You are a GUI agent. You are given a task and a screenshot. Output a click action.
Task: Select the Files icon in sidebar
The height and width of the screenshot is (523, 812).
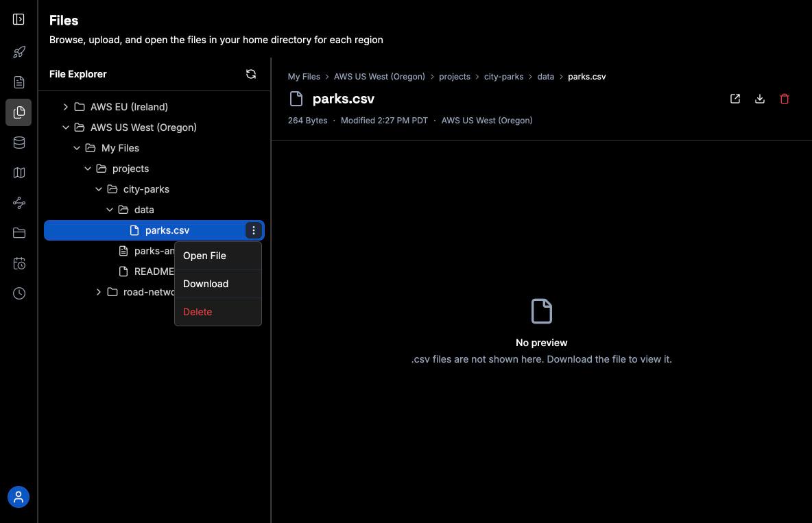coord(19,112)
